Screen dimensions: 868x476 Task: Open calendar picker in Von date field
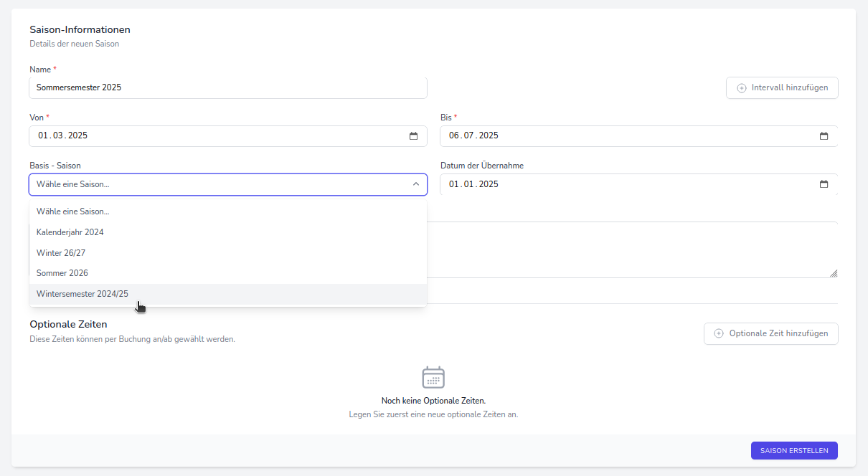click(x=413, y=136)
